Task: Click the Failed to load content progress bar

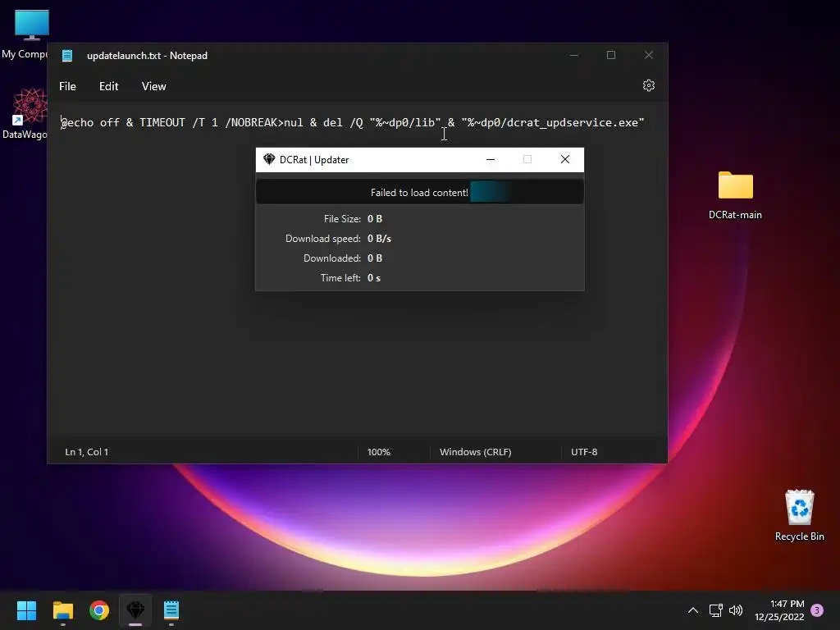Action: click(x=419, y=192)
